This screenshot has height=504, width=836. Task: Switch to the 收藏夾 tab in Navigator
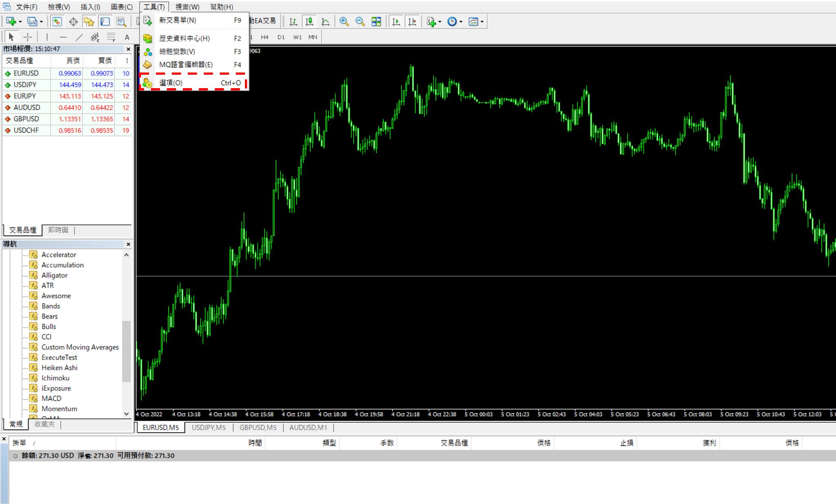pyautogui.click(x=44, y=424)
